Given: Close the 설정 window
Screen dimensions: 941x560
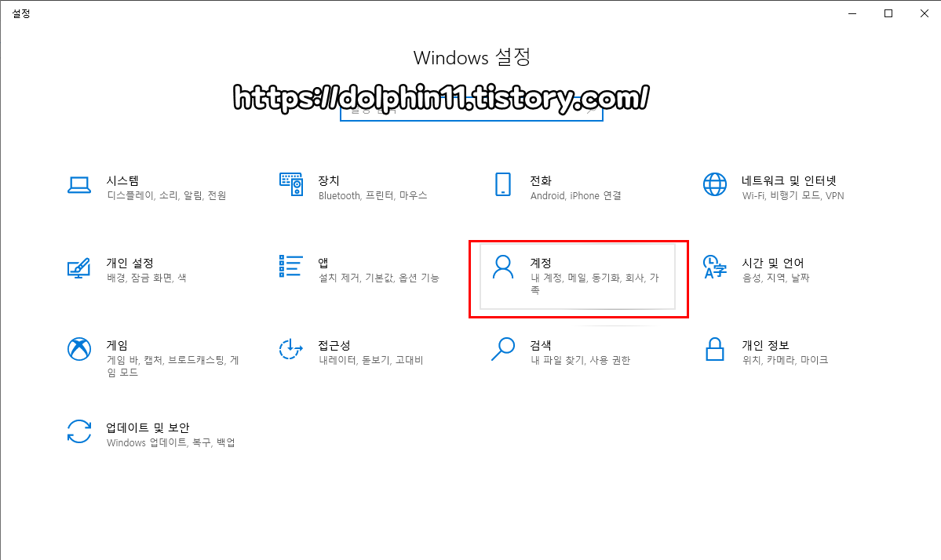Looking at the screenshot, I should (925, 13).
